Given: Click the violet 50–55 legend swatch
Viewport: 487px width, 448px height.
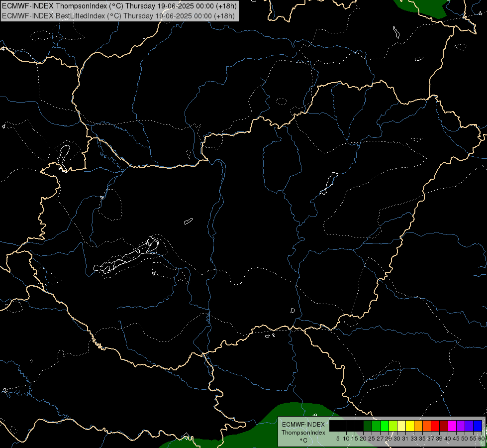Looking at the screenshot, I should point(469,426).
